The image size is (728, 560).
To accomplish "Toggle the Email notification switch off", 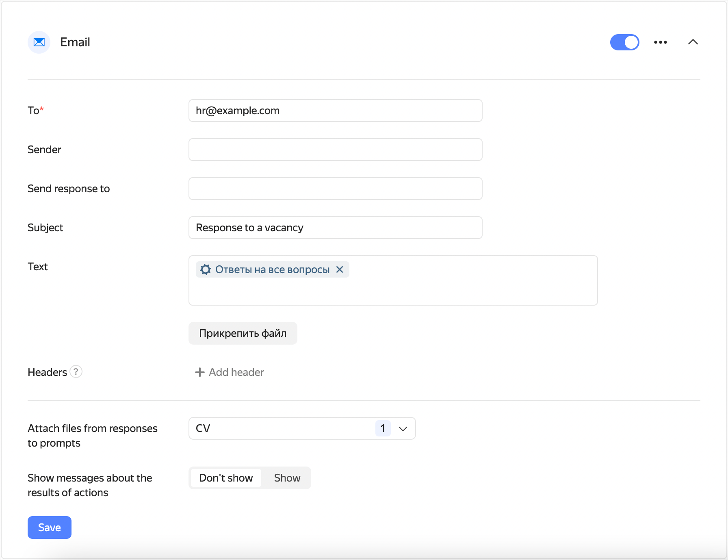I will (624, 42).
